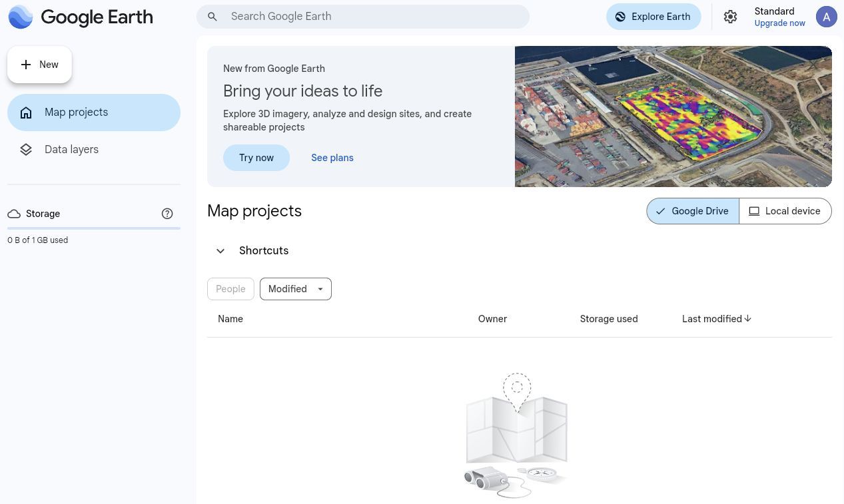Image resolution: width=844 pixels, height=504 pixels.
Task: Open the See plans link
Action: [x=332, y=158]
